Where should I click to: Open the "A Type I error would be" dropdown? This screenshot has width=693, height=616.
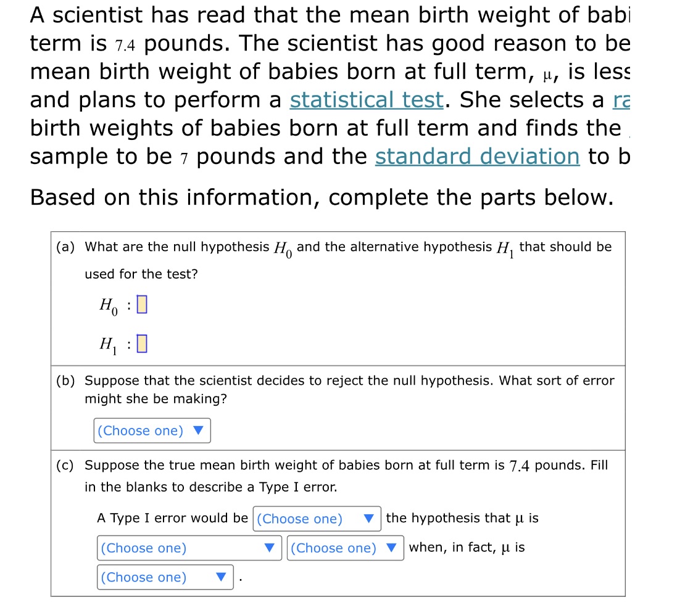[317, 519]
